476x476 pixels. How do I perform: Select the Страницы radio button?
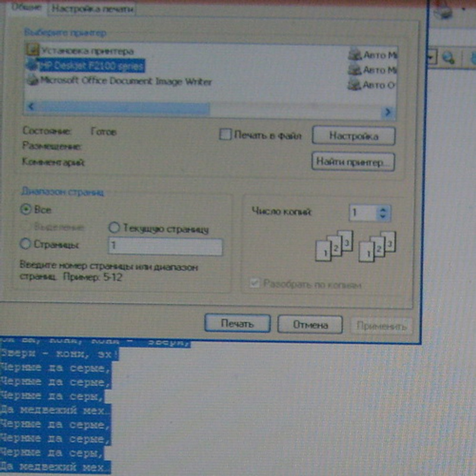(x=25, y=243)
